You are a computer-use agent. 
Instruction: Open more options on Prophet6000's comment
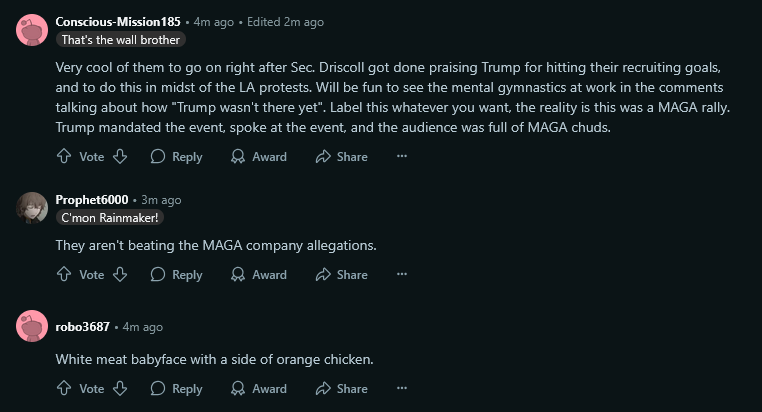click(402, 275)
